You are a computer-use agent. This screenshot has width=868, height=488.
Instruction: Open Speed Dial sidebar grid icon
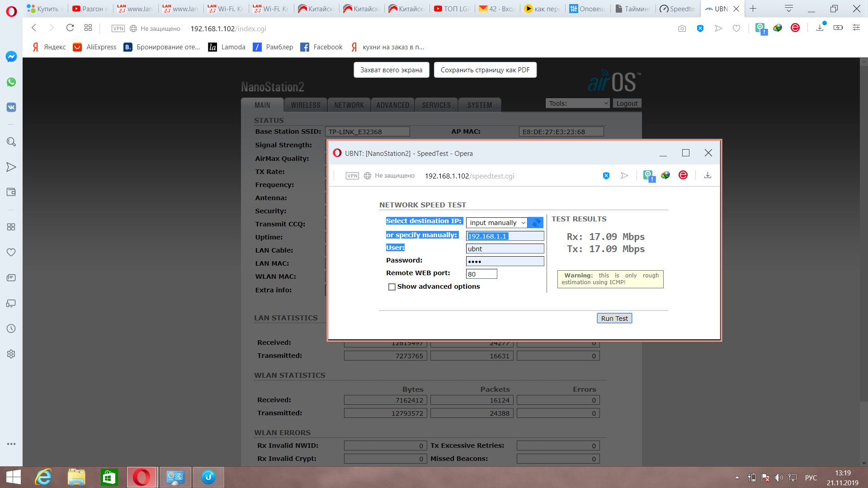click(x=11, y=227)
